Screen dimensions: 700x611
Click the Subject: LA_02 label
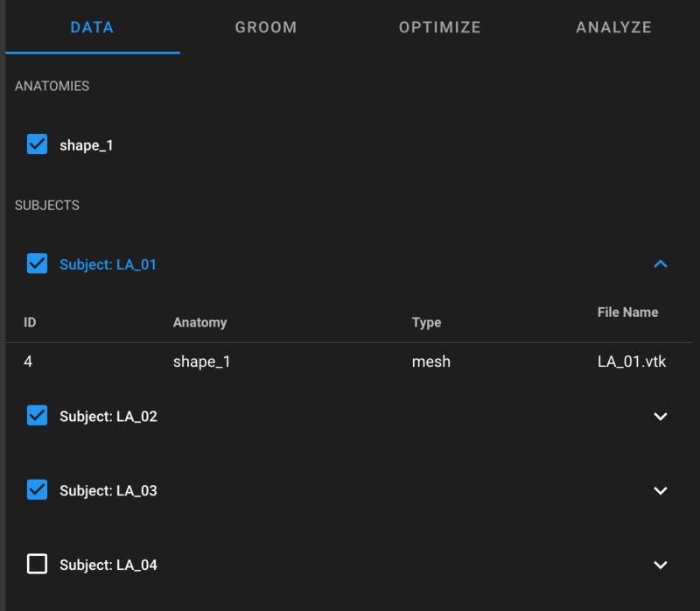click(x=108, y=417)
